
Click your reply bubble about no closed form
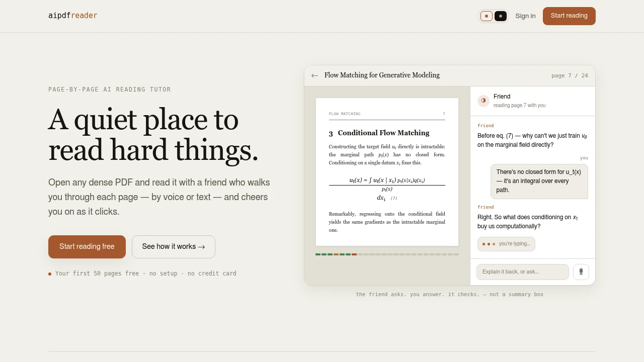(x=539, y=181)
